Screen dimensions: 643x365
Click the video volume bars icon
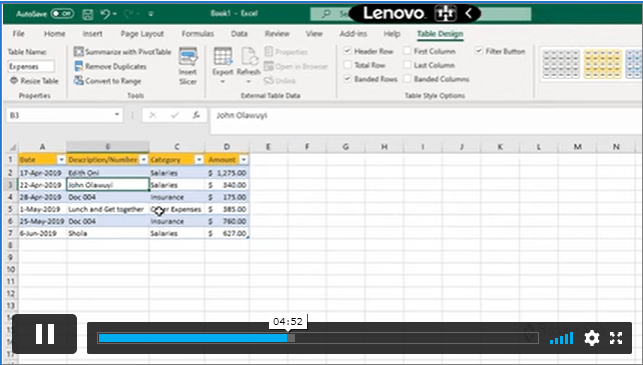click(562, 338)
